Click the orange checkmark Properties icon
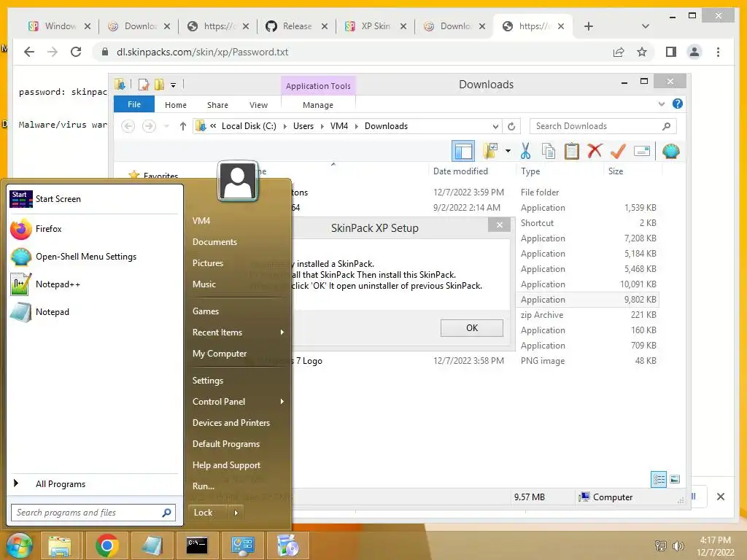 [618, 152]
